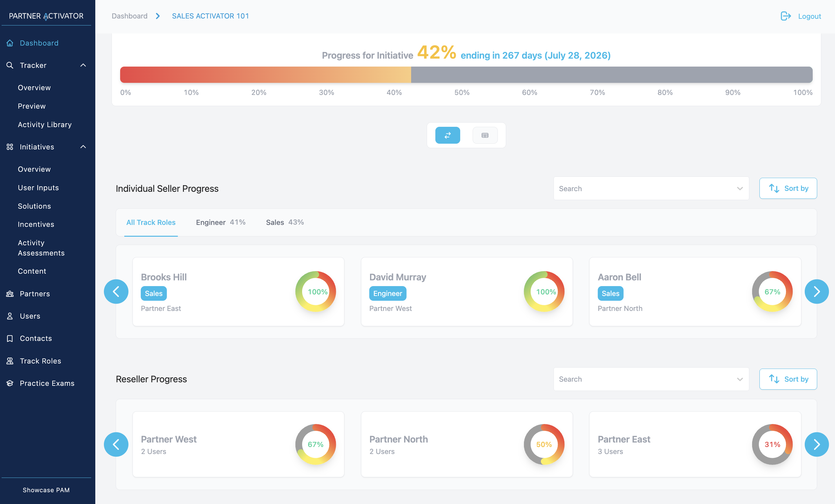
Task: Click the Partners group icon
Action: tap(10, 294)
